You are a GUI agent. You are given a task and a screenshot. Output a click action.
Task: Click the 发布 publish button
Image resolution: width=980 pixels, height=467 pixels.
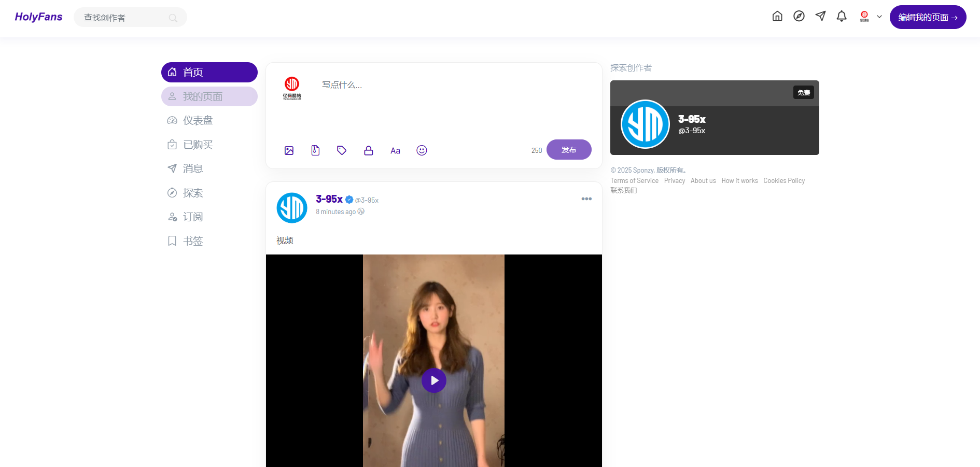coord(569,150)
